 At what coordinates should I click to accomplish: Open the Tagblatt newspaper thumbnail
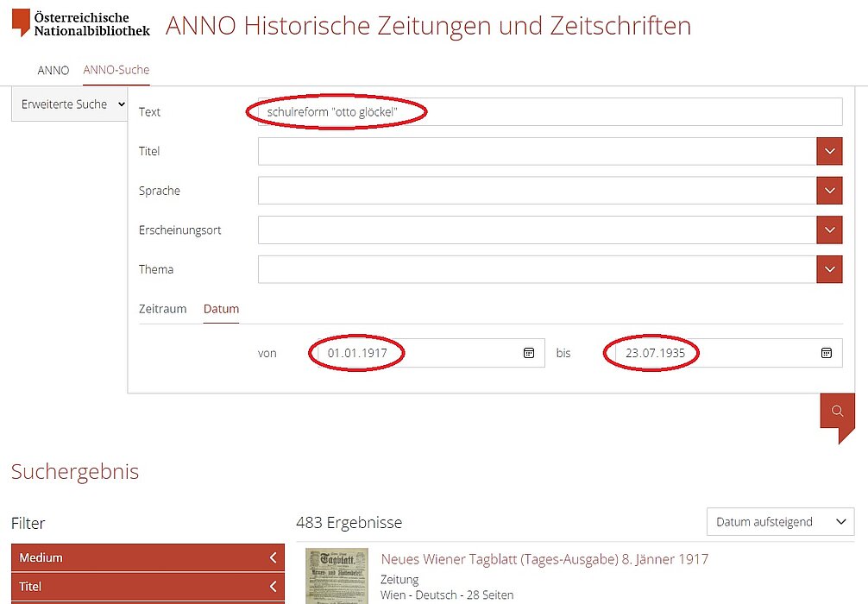pyautogui.click(x=337, y=576)
